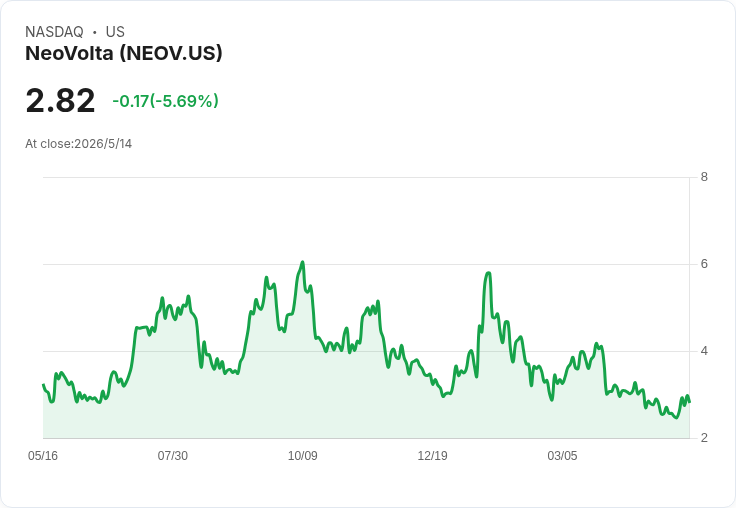Select the current price 2.82

point(60,100)
